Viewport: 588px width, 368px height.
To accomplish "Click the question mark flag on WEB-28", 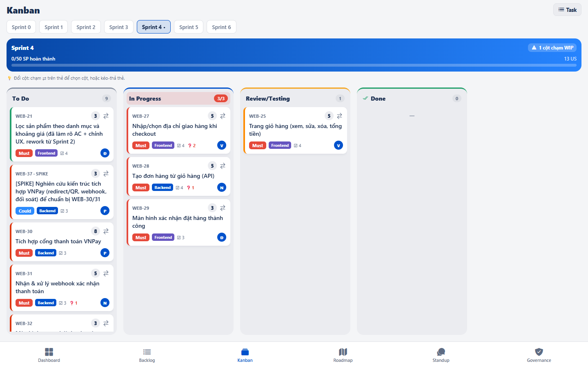I will tap(190, 188).
